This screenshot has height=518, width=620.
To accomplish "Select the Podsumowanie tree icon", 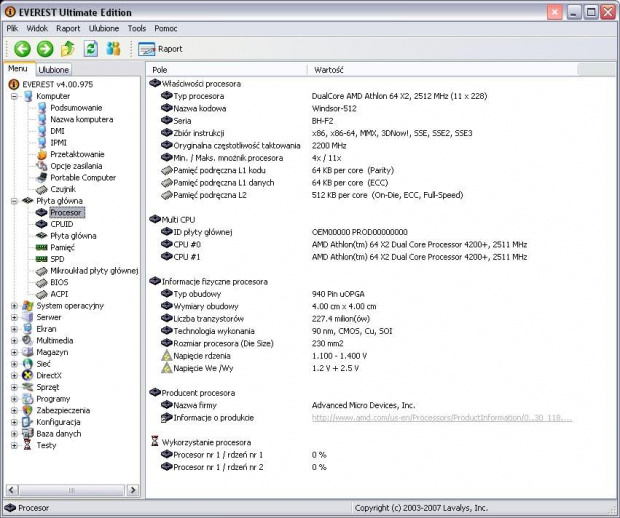I will pyautogui.click(x=42, y=108).
